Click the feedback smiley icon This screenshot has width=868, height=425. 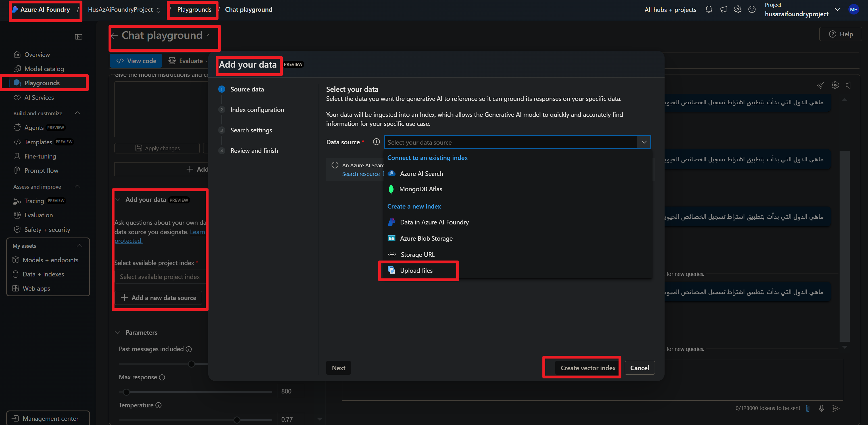[x=752, y=9]
